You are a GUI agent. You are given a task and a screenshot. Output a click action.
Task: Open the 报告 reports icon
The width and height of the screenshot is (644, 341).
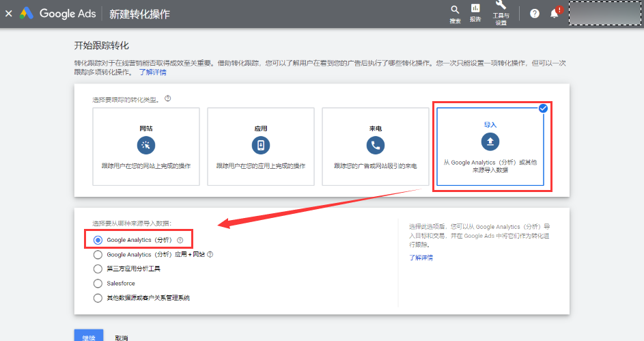pos(475,13)
